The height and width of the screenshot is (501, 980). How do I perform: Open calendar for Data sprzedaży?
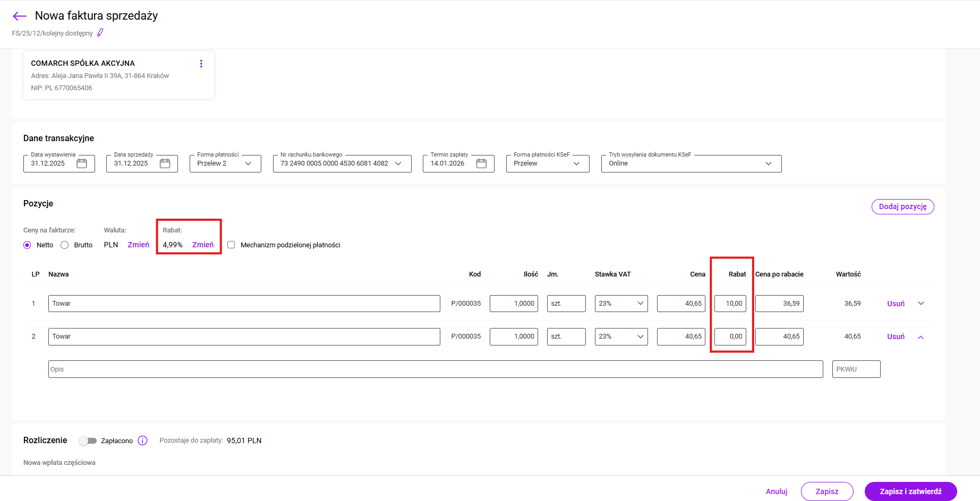165,163
